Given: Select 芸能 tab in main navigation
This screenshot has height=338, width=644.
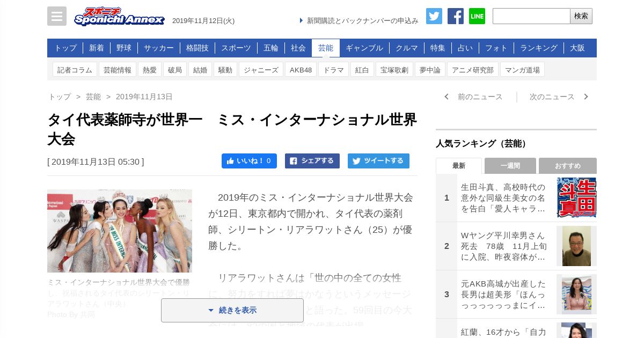Looking at the screenshot, I should 326,48.
